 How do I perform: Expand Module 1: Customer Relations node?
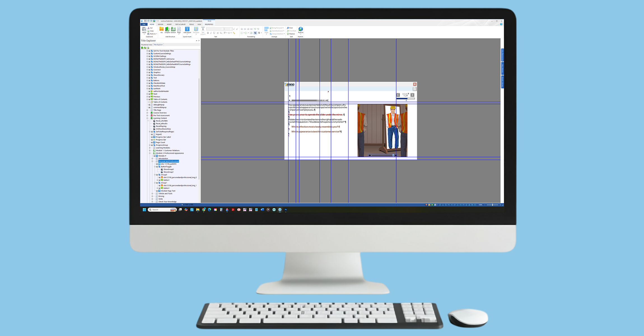[x=150, y=151]
